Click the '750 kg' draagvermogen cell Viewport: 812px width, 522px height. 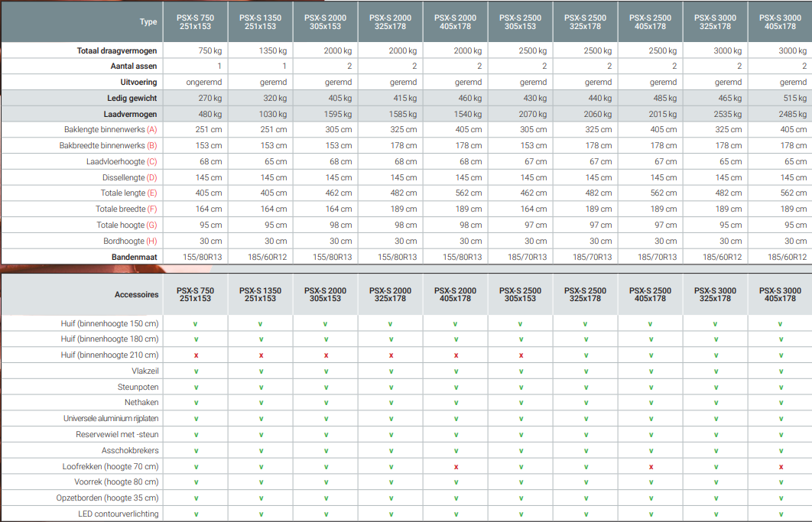pyautogui.click(x=209, y=50)
